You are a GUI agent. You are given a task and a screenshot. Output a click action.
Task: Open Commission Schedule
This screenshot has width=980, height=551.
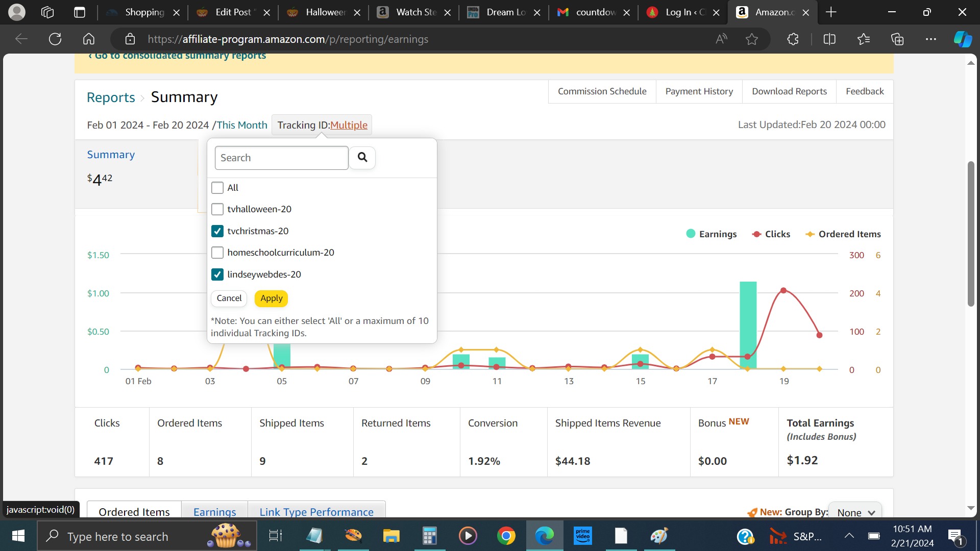(x=602, y=91)
